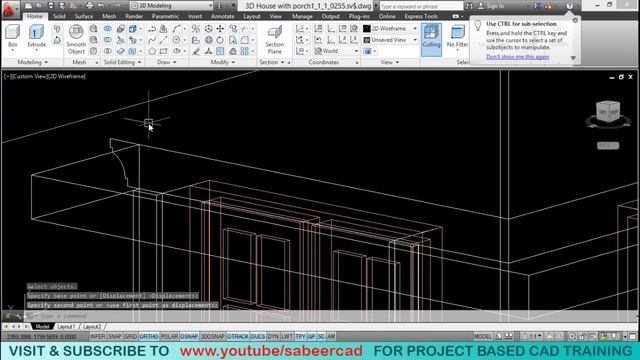This screenshot has height=360, width=640.
Task: Expand the Modeling panel
Action: 33,62
